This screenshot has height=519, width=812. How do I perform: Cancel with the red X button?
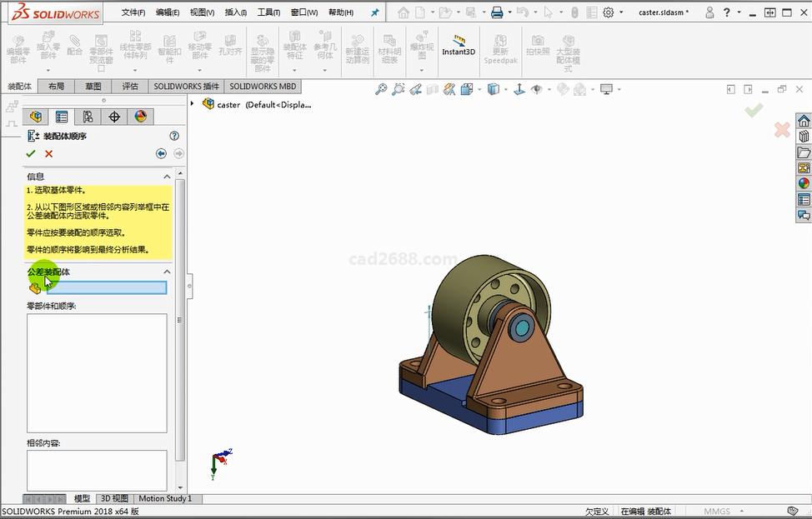click(x=49, y=153)
